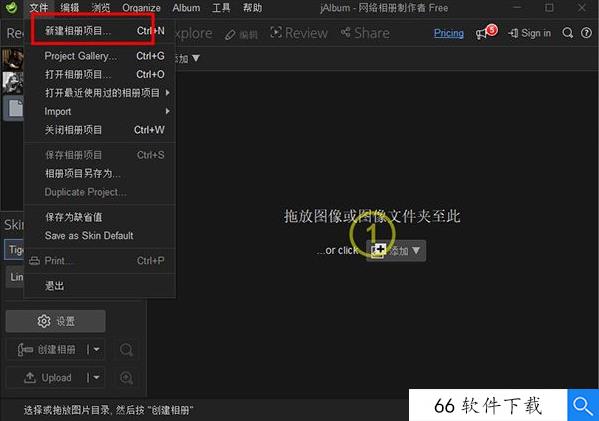Click the 添加 button below drop area text
Screen dimensions: 599x421
(x=396, y=251)
